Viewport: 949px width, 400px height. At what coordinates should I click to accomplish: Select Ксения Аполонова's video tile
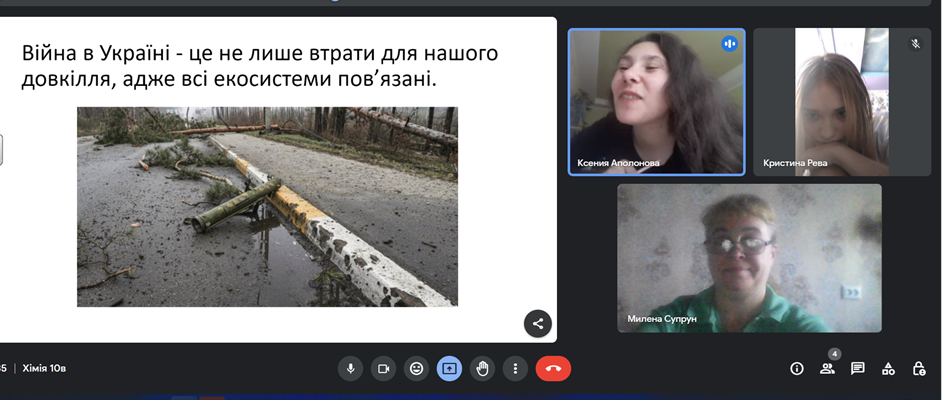pos(657,102)
